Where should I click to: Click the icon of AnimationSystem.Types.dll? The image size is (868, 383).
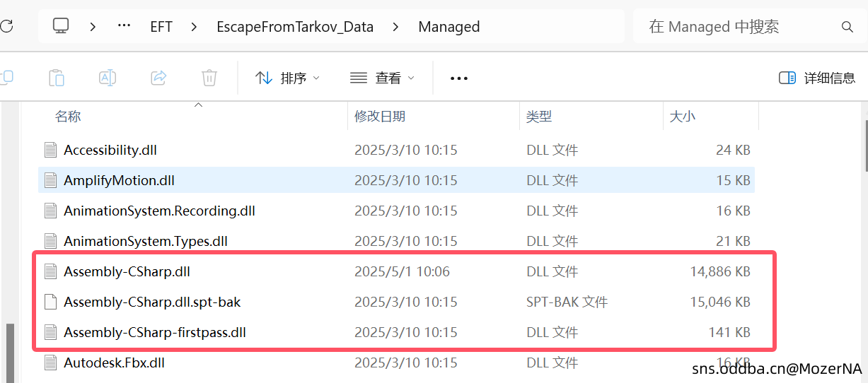(x=50, y=241)
